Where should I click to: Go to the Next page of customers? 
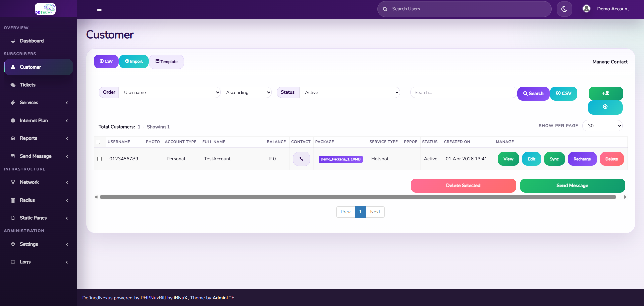click(x=375, y=212)
